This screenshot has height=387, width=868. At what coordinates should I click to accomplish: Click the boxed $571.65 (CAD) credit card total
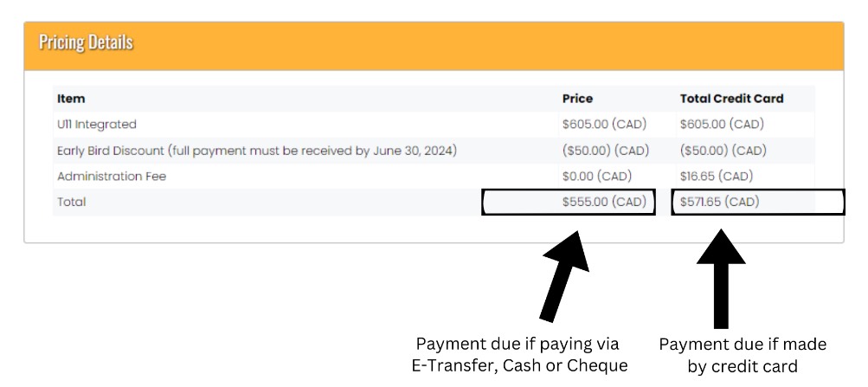pyautogui.click(x=758, y=202)
